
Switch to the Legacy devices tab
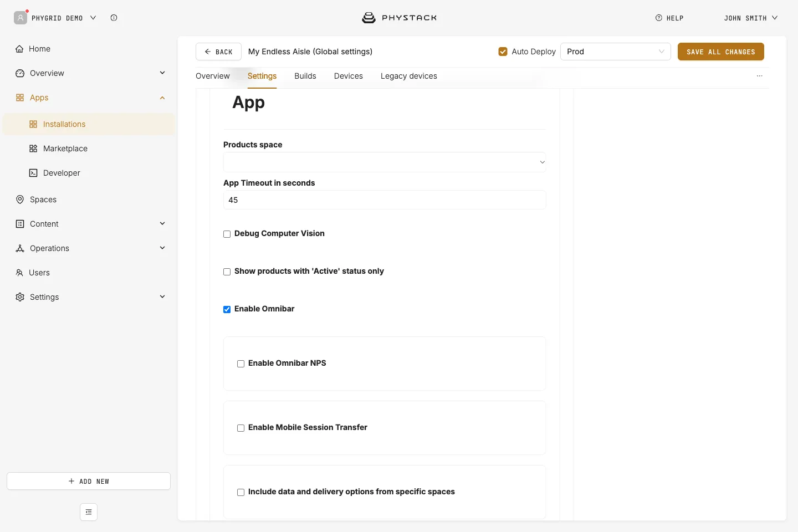(x=409, y=76)
